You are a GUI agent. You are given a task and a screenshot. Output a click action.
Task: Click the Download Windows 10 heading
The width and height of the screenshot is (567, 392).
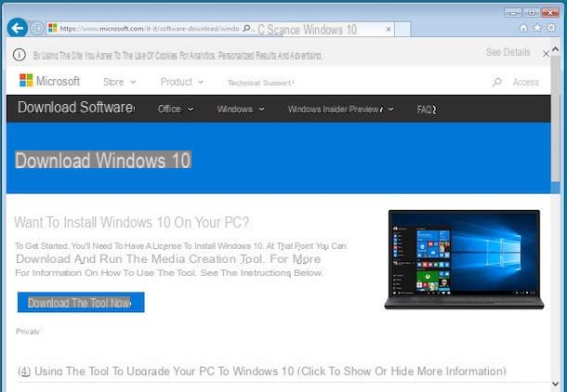pyautogui.click(x=103, y=160)
